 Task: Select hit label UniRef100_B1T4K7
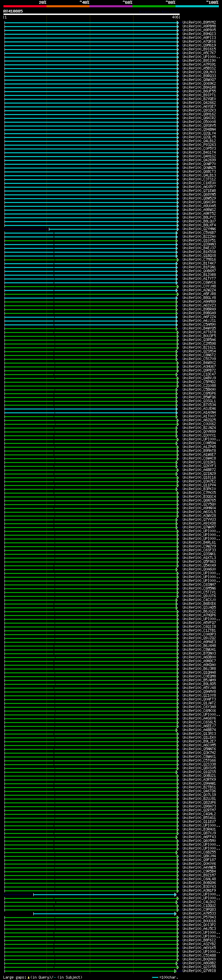[x=199, y=263]
